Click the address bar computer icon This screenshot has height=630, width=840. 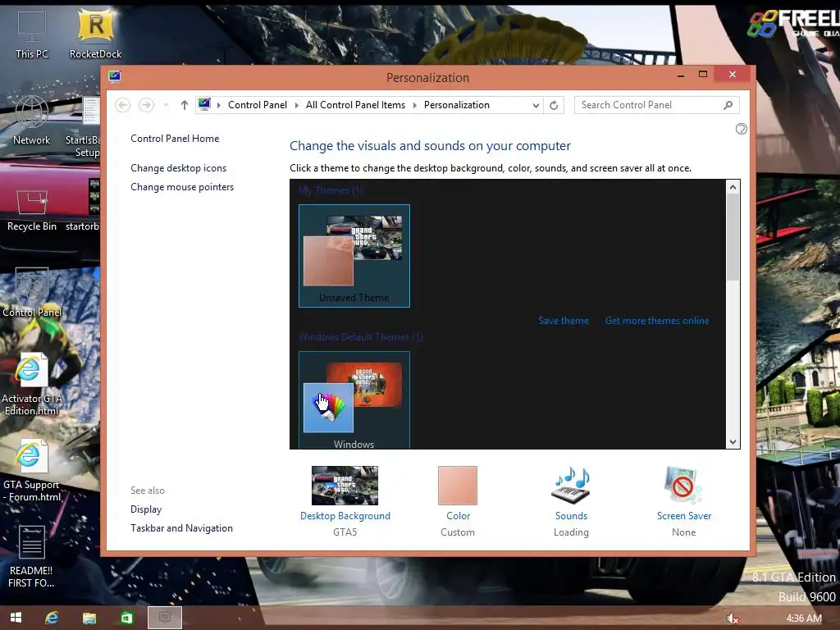[204, 104]
